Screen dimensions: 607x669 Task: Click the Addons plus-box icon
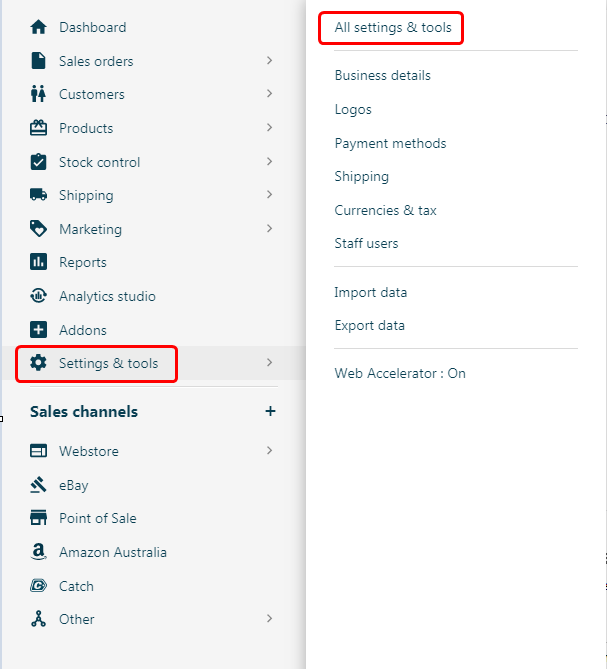pos(38,330)
